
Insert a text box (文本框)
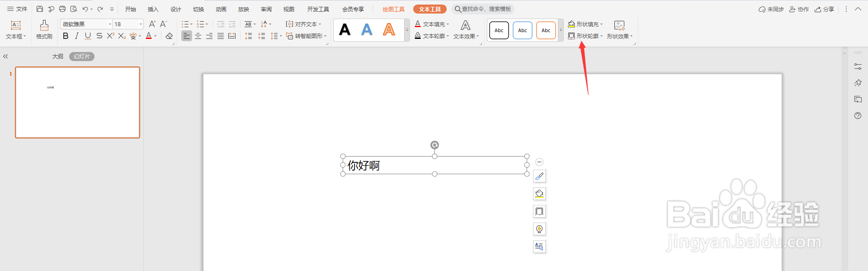[x=16, y=30]
